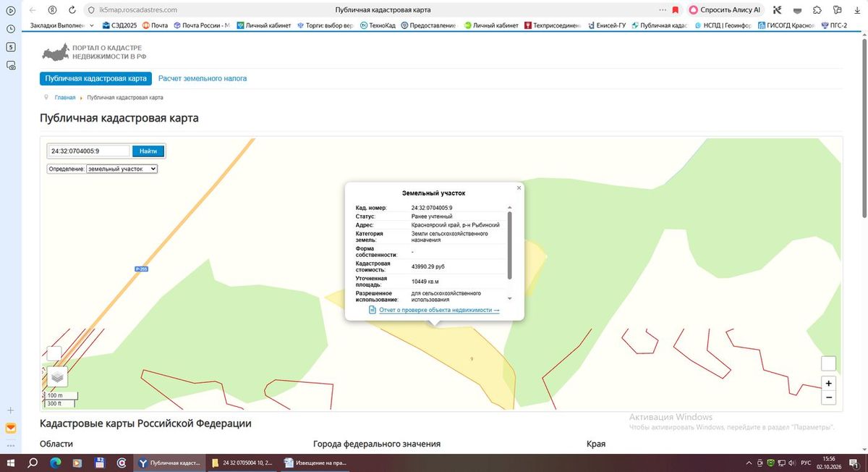
Task: Follow the Главная breadcrumb link
Action: pyautogui.click(x=64, y=98)
